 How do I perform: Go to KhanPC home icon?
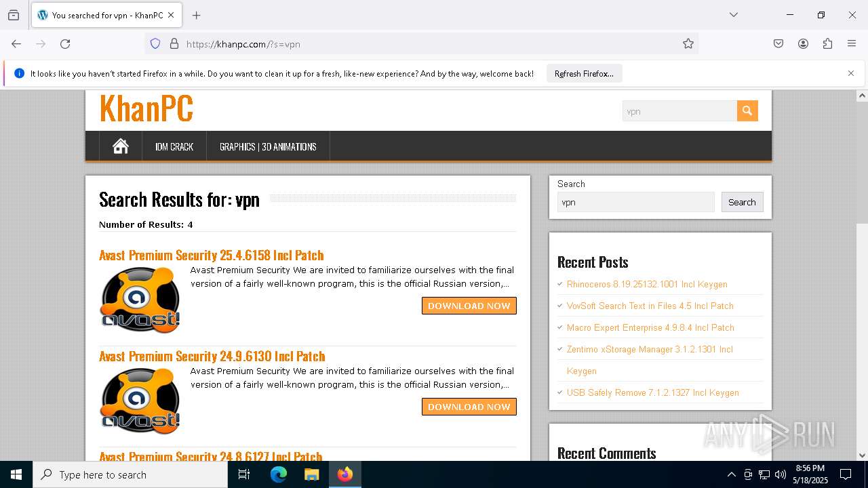click(121, 146)
